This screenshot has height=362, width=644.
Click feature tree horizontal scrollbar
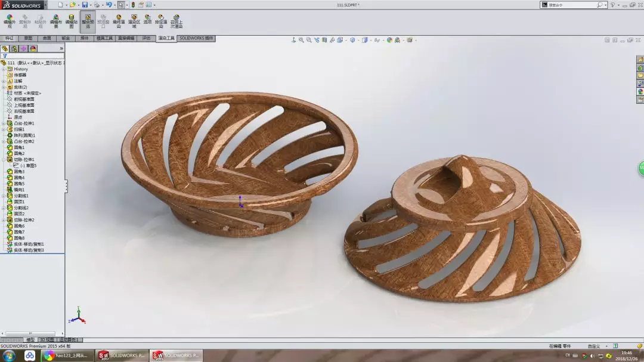(32, 333)
